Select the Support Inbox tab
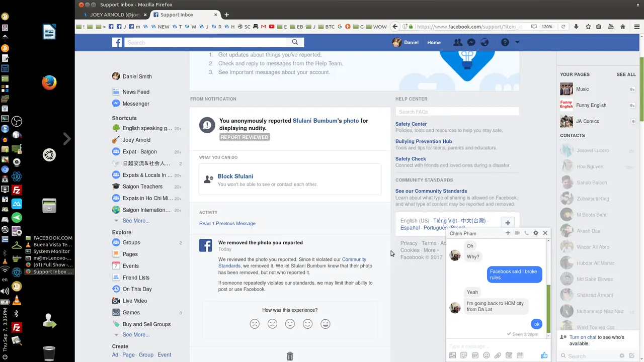 pos(186,15)
